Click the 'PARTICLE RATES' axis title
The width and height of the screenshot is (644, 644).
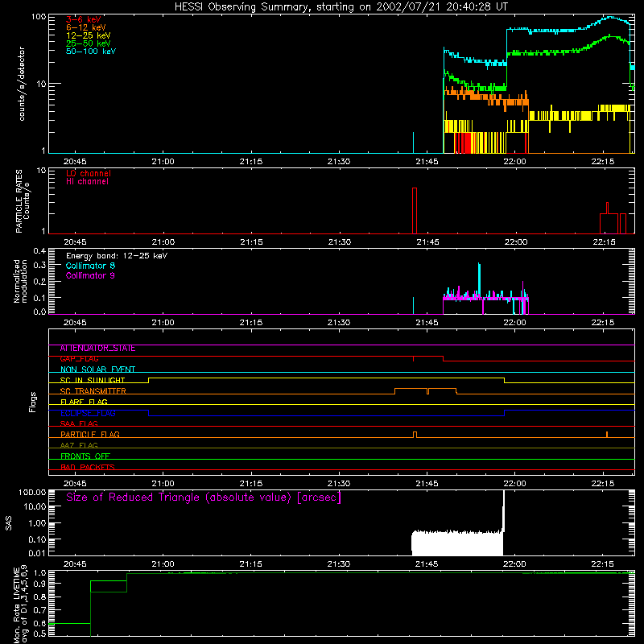pyautogui.click(x=19, y=201)
